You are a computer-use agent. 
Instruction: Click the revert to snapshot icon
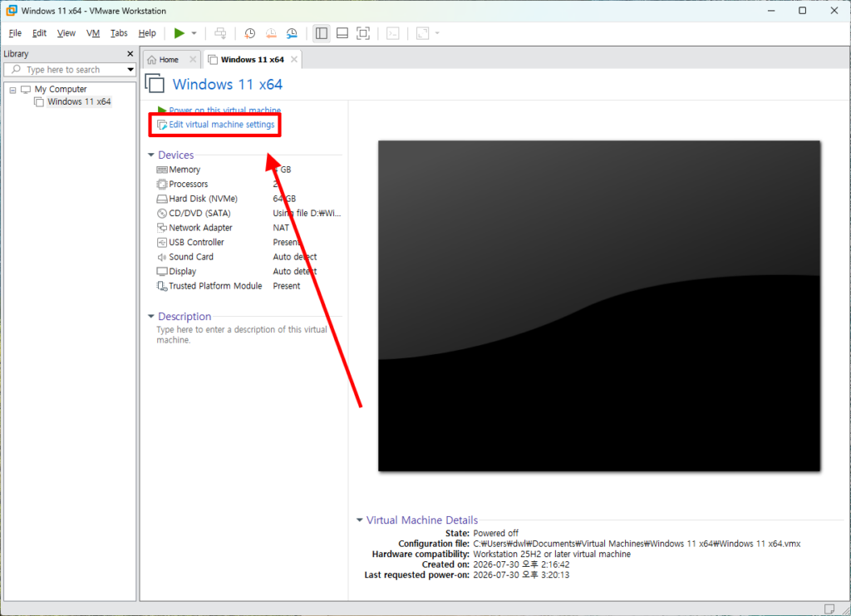271,33
